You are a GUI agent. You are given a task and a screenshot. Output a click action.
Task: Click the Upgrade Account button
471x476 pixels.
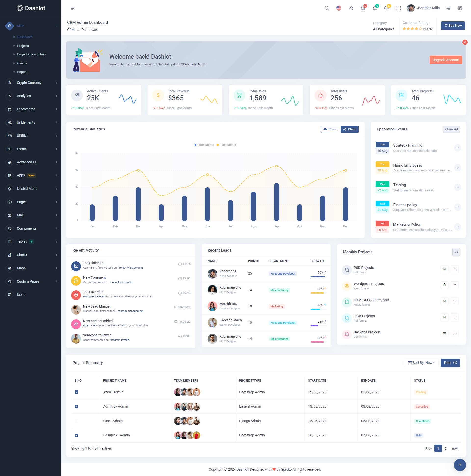tap(445, 60)
